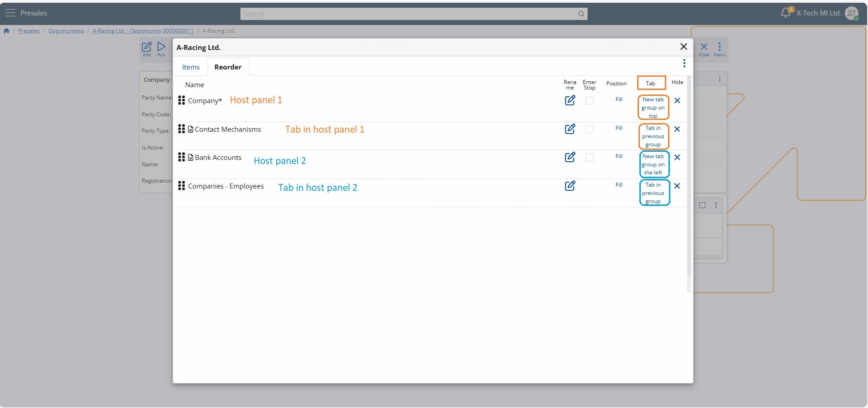The height and width of the screenshot is (408, 868).
Task: Hide the Contact Mechanisms panel
Action: tap(677, 129)
